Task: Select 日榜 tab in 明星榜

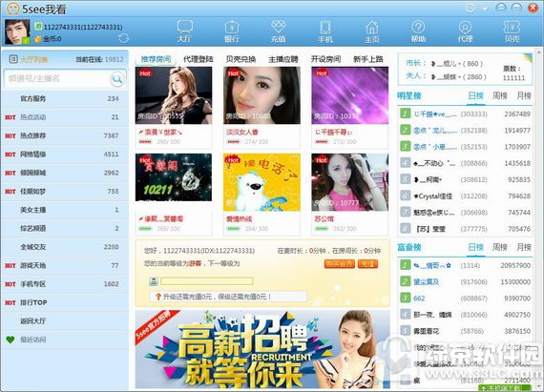Action: 475,95
